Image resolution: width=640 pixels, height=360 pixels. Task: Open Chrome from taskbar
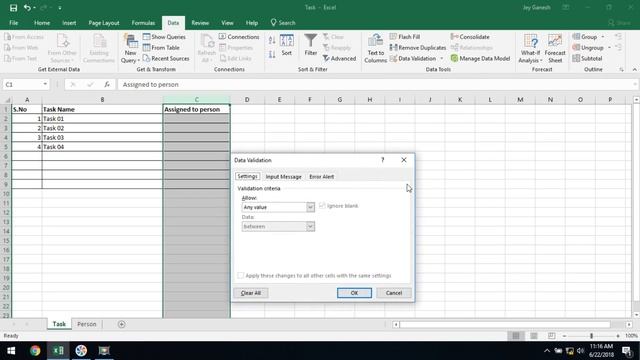(x=35, y=351)
